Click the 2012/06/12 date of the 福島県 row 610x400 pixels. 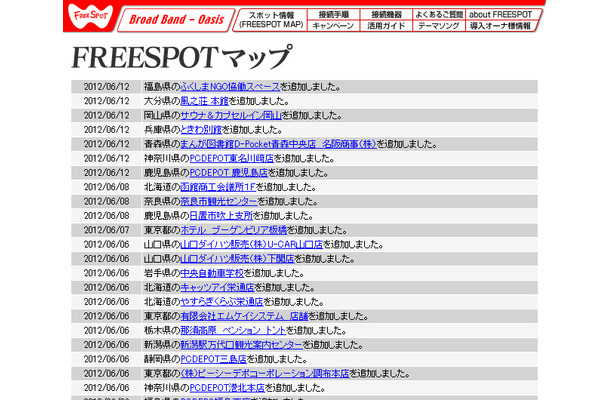pyautogui.click(x=106, y=87)
